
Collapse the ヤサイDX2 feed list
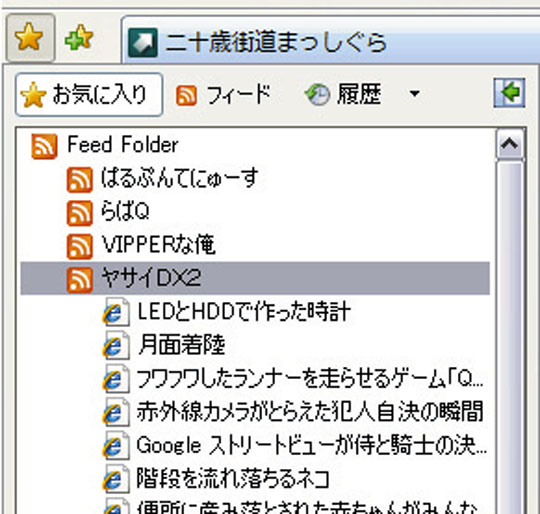pyautogui.click(x=255, y=278)
